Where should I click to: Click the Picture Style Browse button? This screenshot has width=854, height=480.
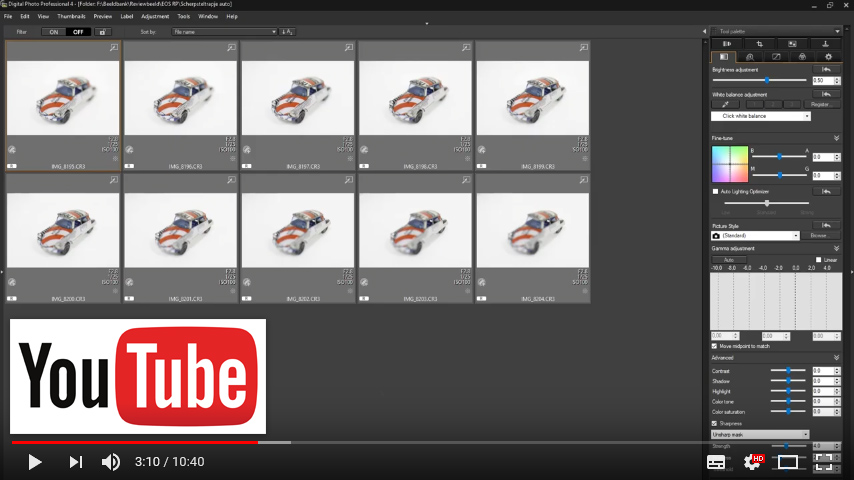coord(819,236)
